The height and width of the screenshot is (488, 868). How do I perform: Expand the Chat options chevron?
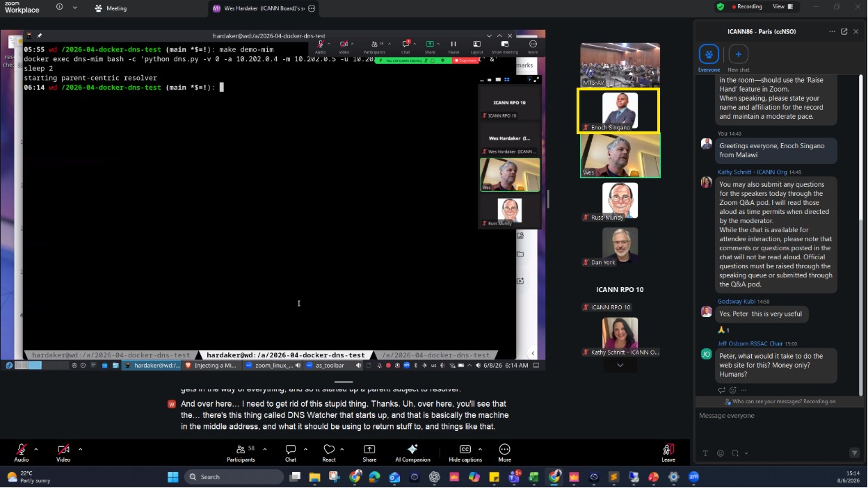pyautogui.click(x=305, y=449)
